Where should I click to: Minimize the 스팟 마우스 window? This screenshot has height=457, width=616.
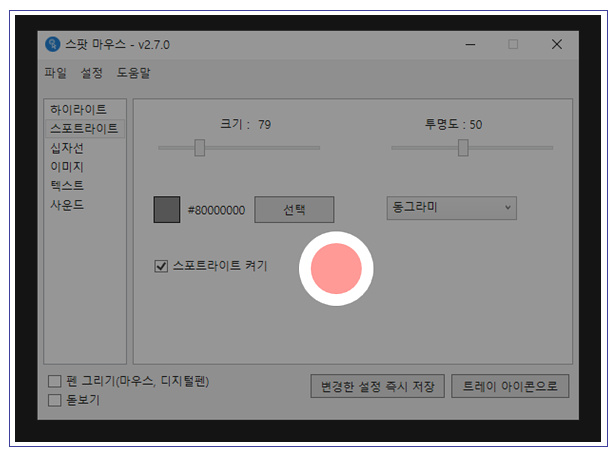tap(470, 44)
